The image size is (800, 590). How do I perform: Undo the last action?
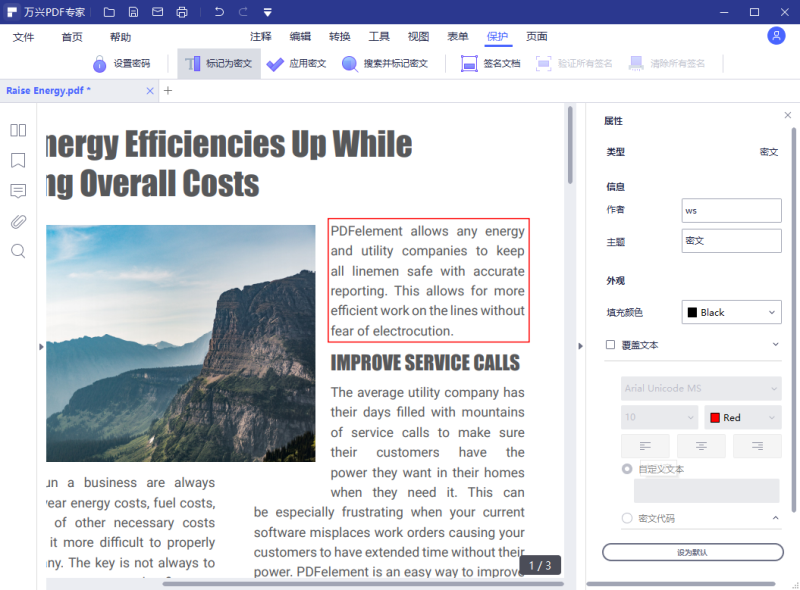tap(219, 12)
